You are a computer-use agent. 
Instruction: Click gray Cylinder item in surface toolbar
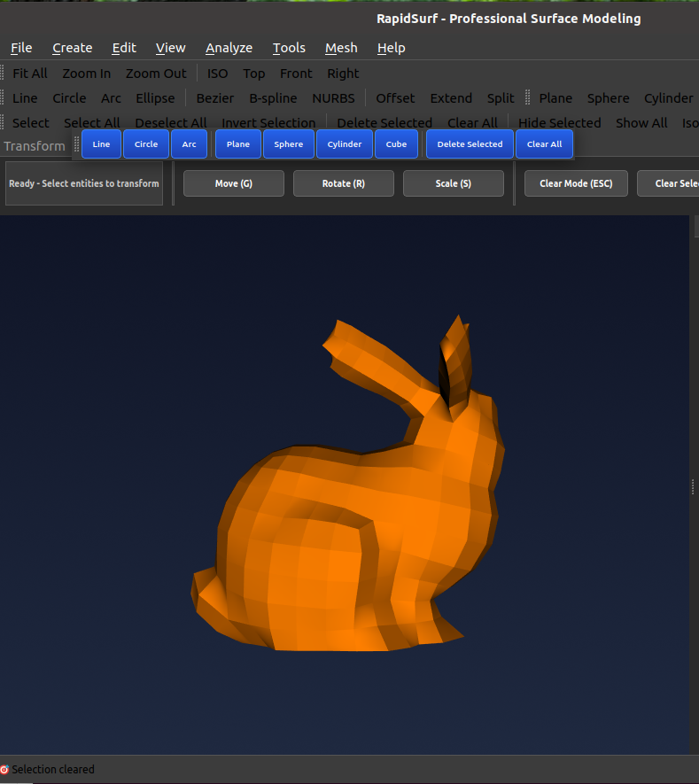[669, 98]
